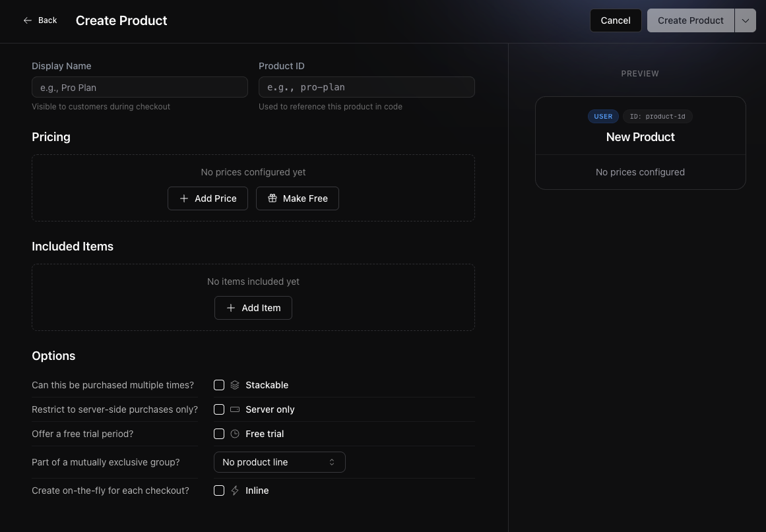Image resolution: width=766 pixels, height=532 pixels.
Task: Click the Create Product button
Action: pos(691,20)
